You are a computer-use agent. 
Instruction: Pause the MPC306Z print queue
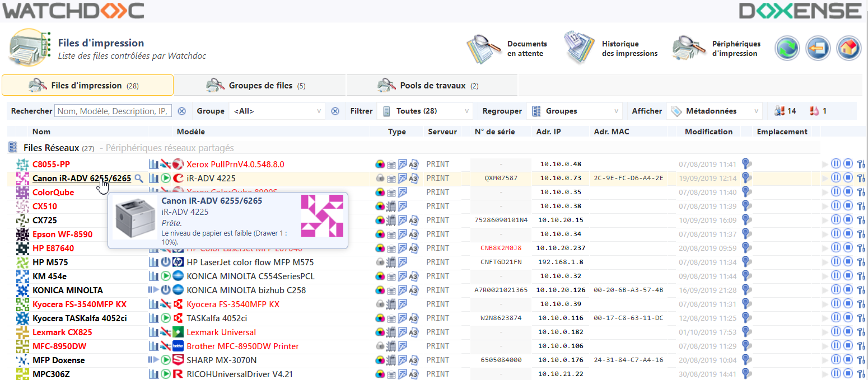click(836, 374)
